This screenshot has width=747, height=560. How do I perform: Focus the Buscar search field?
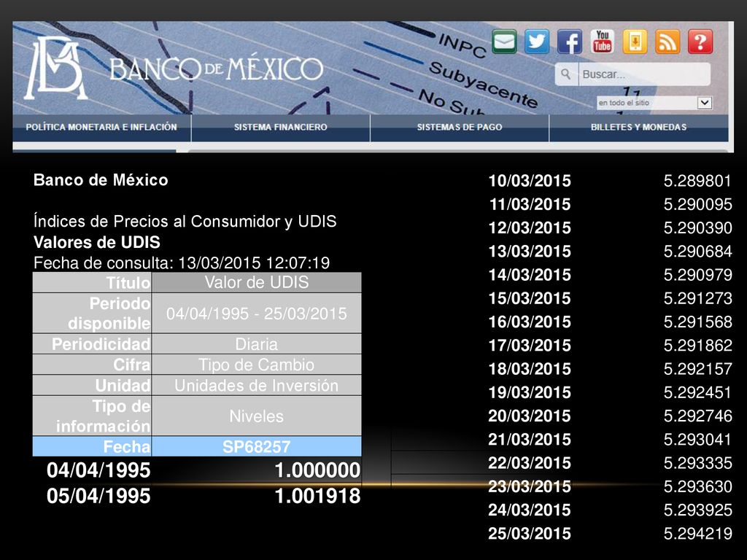[x=644, y=74]
